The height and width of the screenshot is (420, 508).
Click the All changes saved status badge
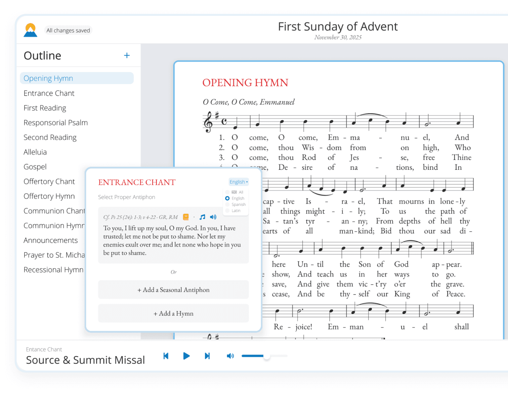tap(68, 30)
